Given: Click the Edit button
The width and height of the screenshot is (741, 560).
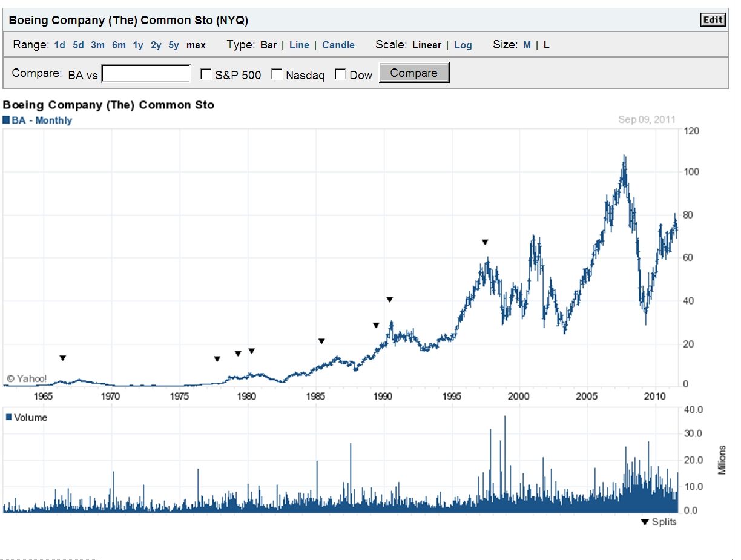Looking at the screenshot, I should coord(713,20).
